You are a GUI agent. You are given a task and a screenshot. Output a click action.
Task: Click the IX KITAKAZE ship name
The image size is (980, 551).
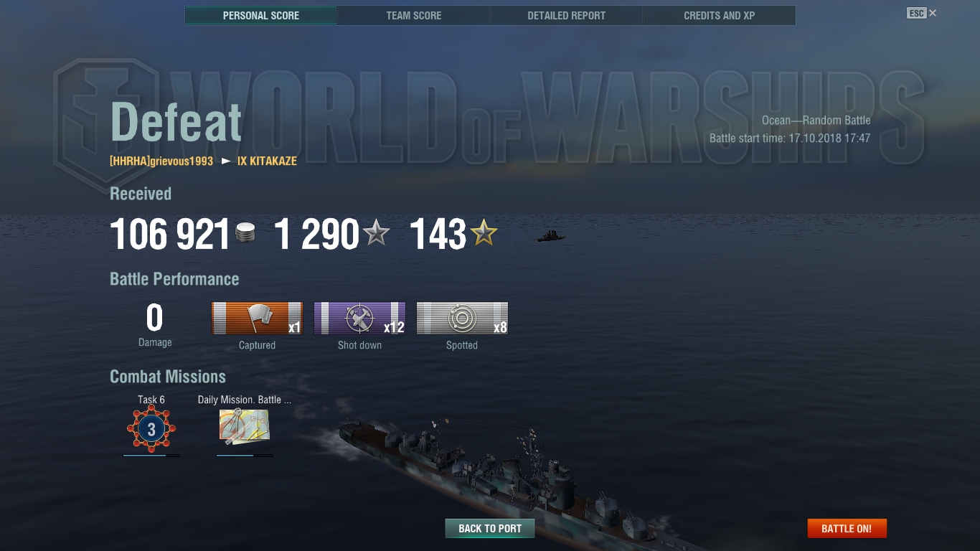(267, 161)
